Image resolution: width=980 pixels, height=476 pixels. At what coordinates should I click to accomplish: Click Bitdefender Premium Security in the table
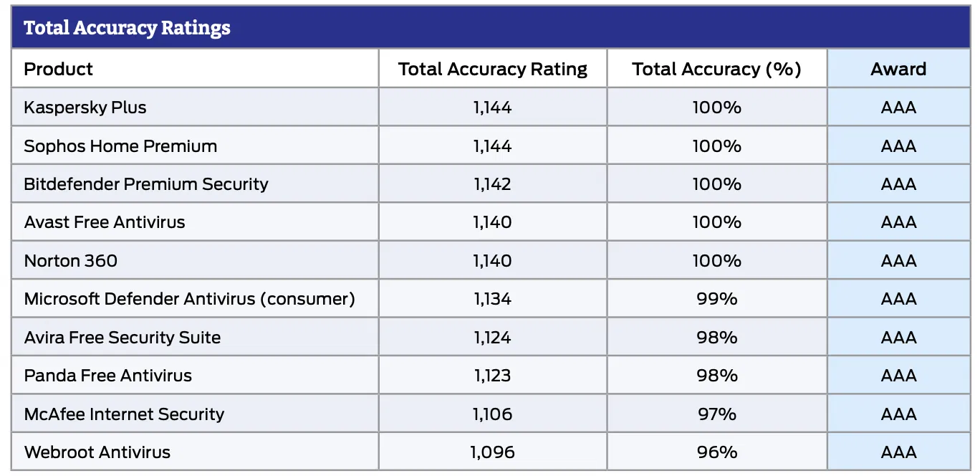click(146, 184)
